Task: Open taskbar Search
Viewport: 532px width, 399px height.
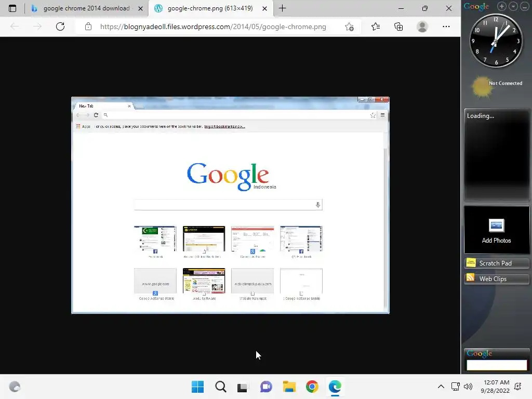Action: tap(220, 387)
